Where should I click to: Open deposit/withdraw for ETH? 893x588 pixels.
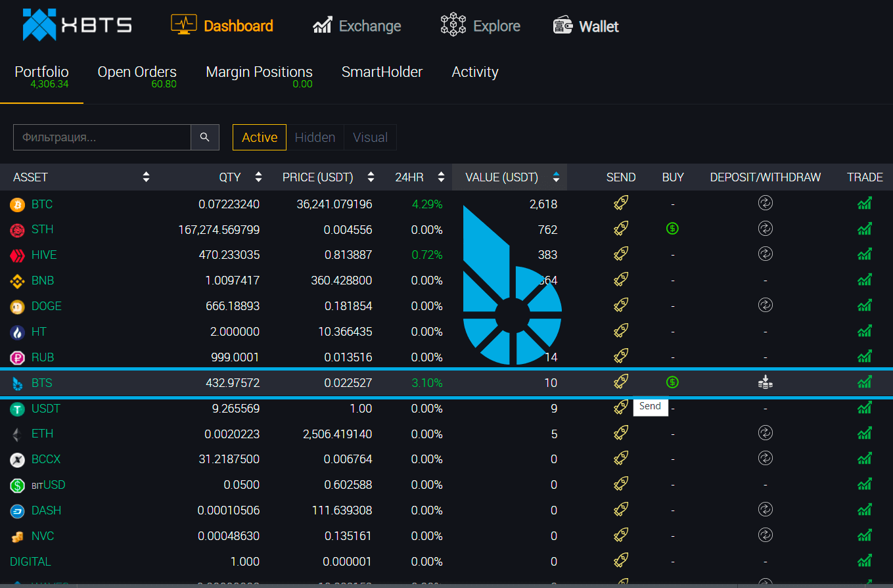click(x=765, y=432)
